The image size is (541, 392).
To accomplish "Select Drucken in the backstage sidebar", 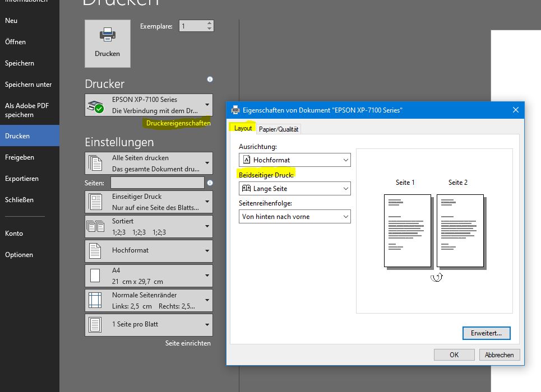I will [x=30, y=136].
